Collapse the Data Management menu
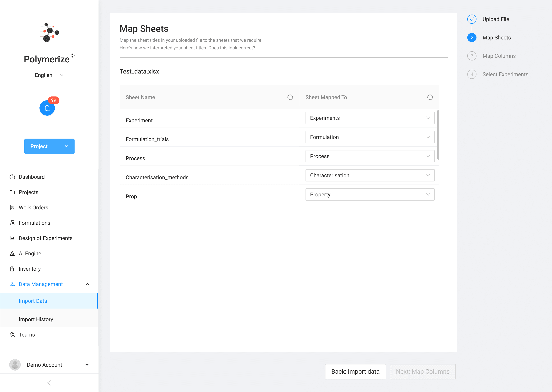 pyautogui.click(x=87, y=284)
